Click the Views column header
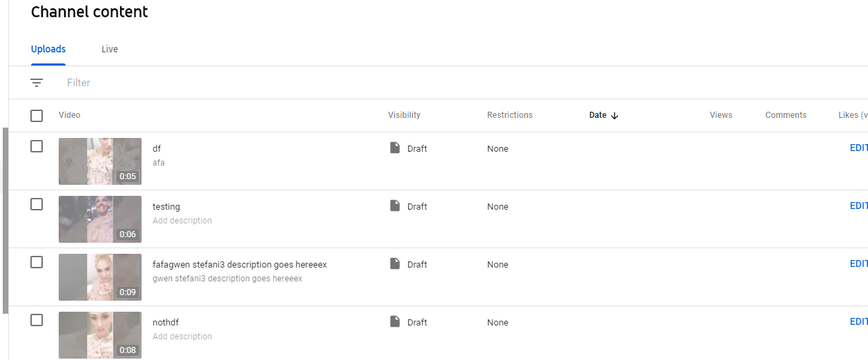 tap(721, 115)
